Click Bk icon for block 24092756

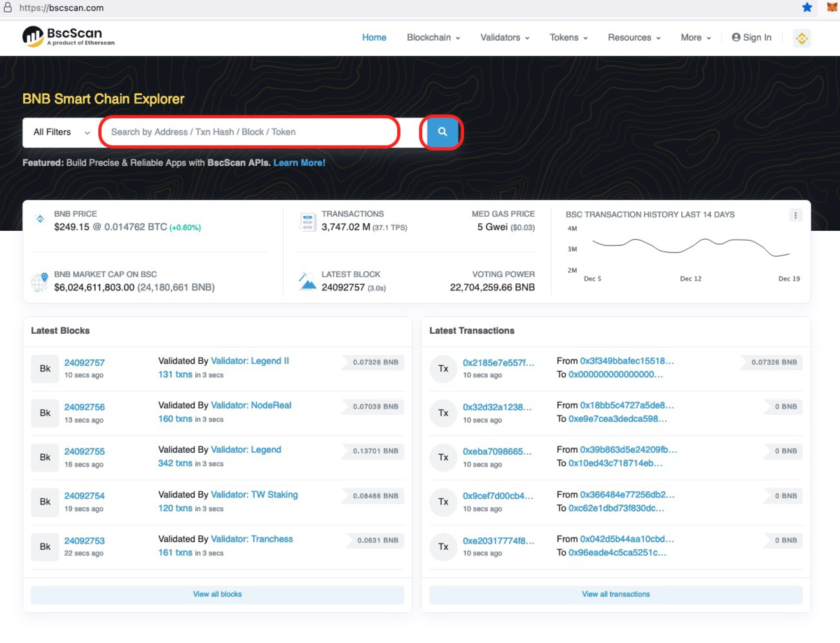pos(45,413)
